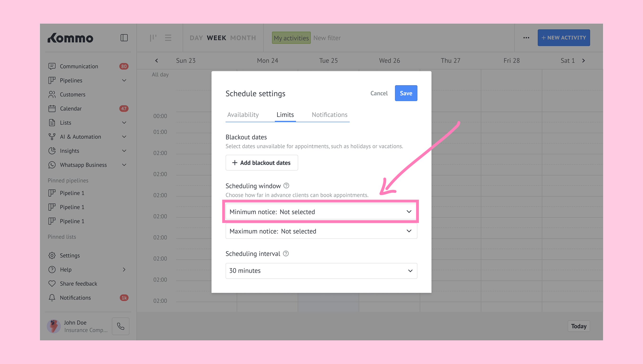The image size is (643, 364).
Task: Click Scheduling window help icon
Action: tap(286, 186)
